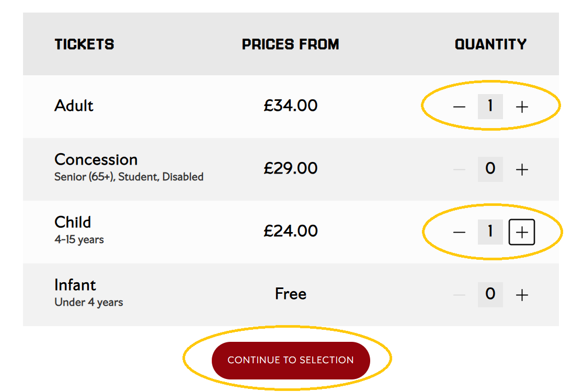The width and height of the screenshot is (583, 392).
Task: Click the Quantity column header
Action: pyautogui.click(x=490, y=44)
